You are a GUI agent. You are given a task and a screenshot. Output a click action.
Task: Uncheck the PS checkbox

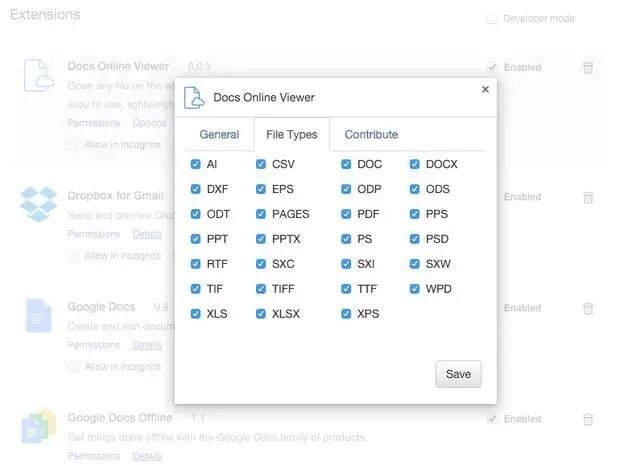pyautogui.click(x=346, y=239)
